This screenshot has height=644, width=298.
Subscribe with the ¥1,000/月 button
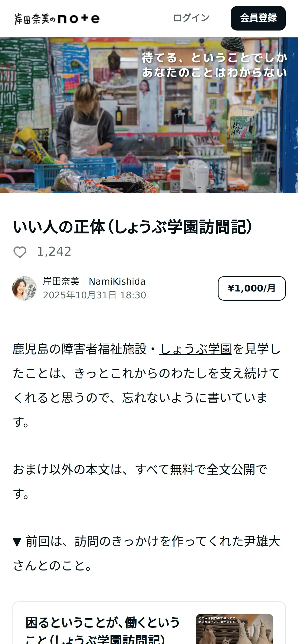pyautogui.click(x=252, y=288)
